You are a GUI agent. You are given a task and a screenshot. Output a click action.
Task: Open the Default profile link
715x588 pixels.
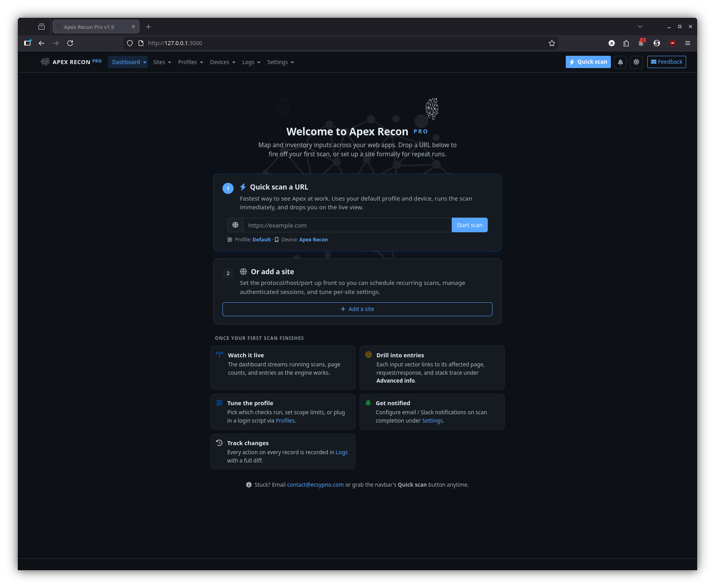coord(262,240)
